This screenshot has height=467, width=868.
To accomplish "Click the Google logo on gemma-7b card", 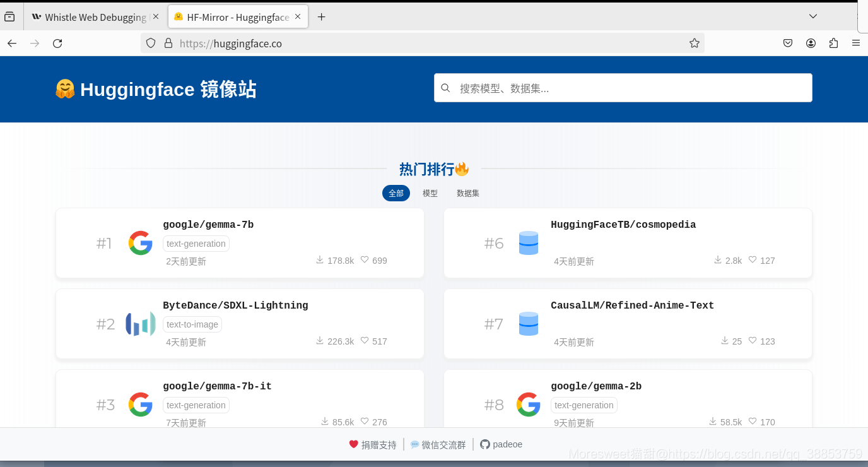I will coord(141,243).
